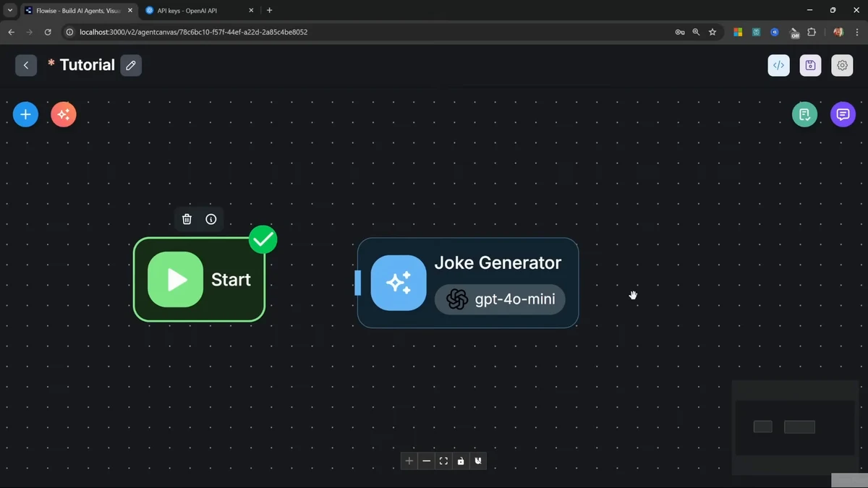
Task: Fit view to the whole canvas
Action: tap(443, 461)
